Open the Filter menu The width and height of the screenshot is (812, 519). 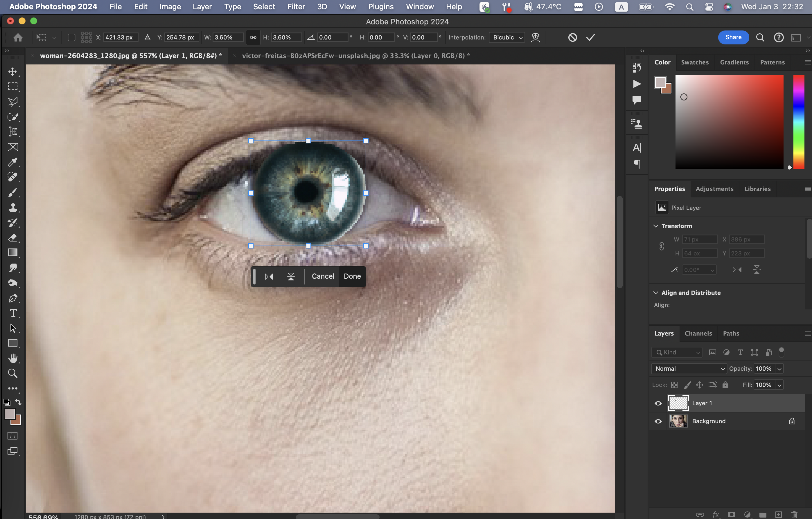point(296,7)
